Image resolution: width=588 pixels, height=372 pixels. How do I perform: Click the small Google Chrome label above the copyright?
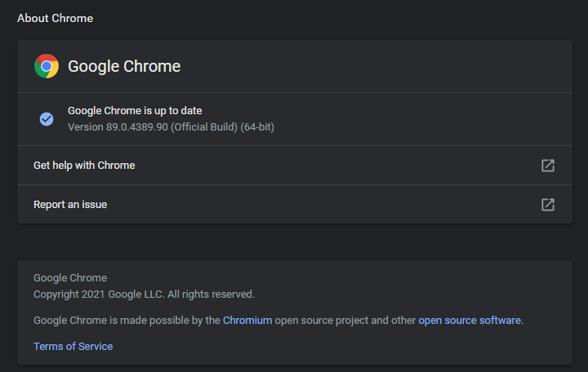click(70, 278)
